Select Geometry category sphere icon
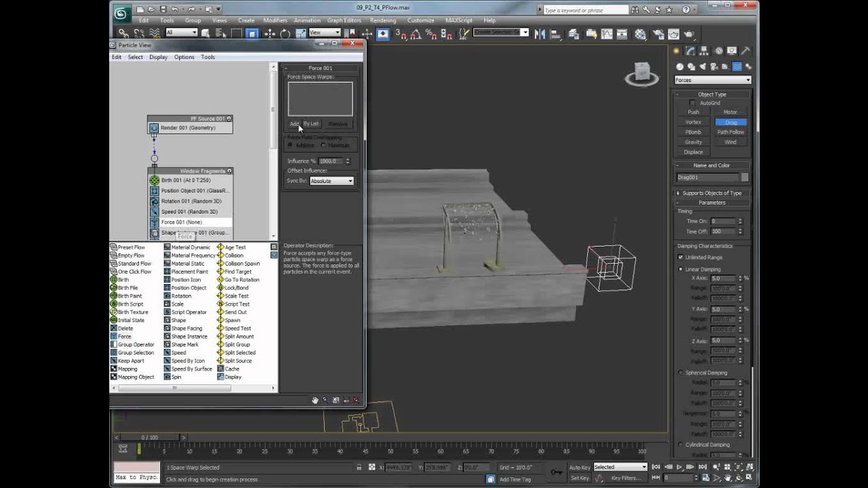868x488 pixels. [x=680, y=66]
